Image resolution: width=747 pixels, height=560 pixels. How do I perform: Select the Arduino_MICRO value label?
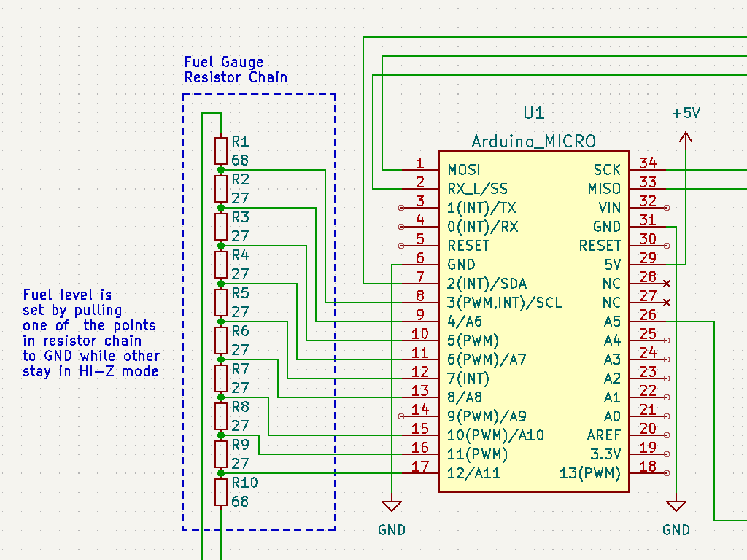click(533, 141)
